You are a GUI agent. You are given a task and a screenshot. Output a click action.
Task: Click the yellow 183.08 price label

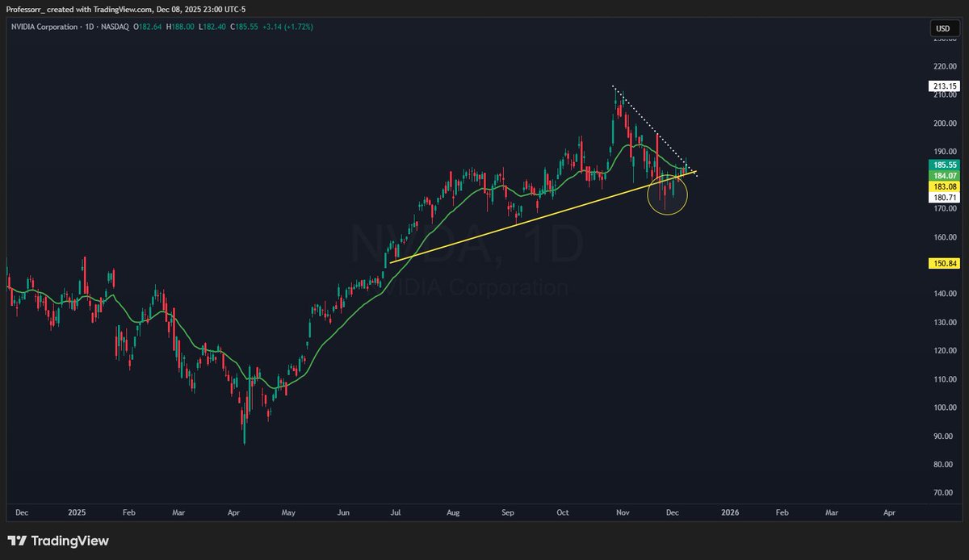944,186
